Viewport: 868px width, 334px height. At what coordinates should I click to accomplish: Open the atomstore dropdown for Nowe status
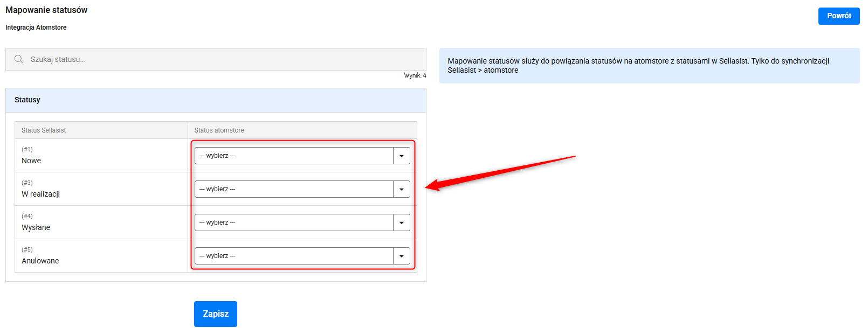(302, 156)
